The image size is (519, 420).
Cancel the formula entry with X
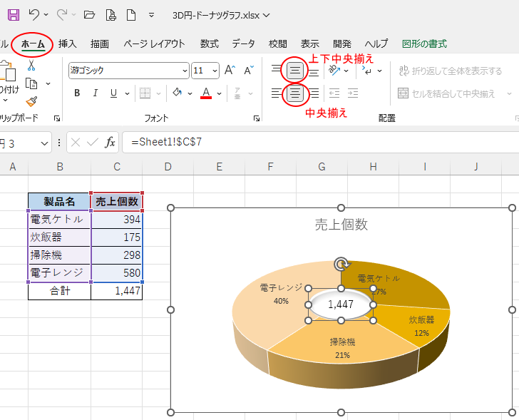coord(76,143)
